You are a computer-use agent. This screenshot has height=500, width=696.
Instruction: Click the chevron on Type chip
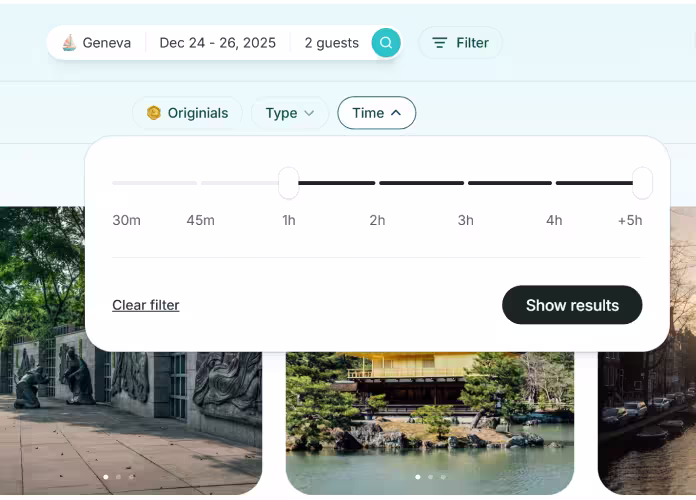(309, 113)
